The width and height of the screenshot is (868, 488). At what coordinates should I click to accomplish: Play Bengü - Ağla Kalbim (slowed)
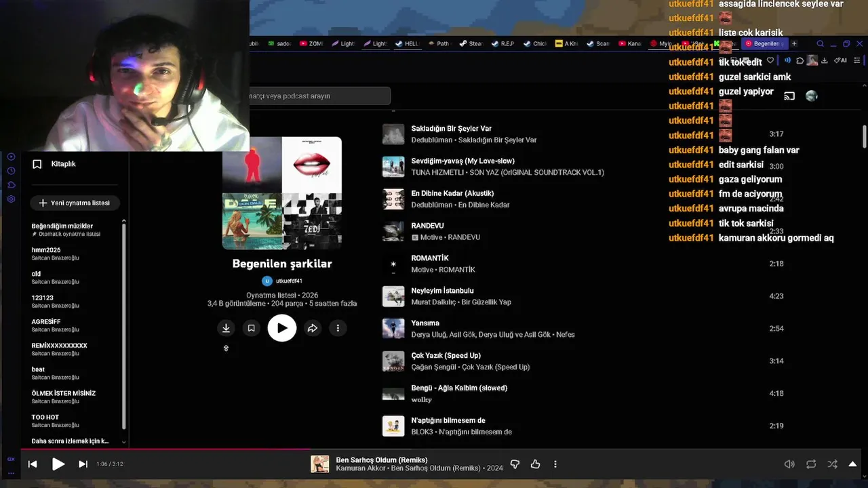pos(459,388)
